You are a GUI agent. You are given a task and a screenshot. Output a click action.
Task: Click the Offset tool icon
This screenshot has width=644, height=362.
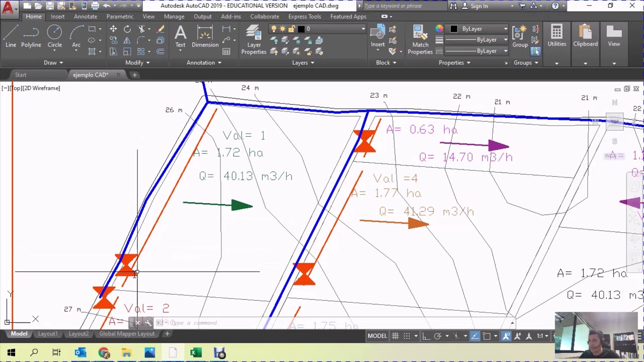click(x=160, y=51)
